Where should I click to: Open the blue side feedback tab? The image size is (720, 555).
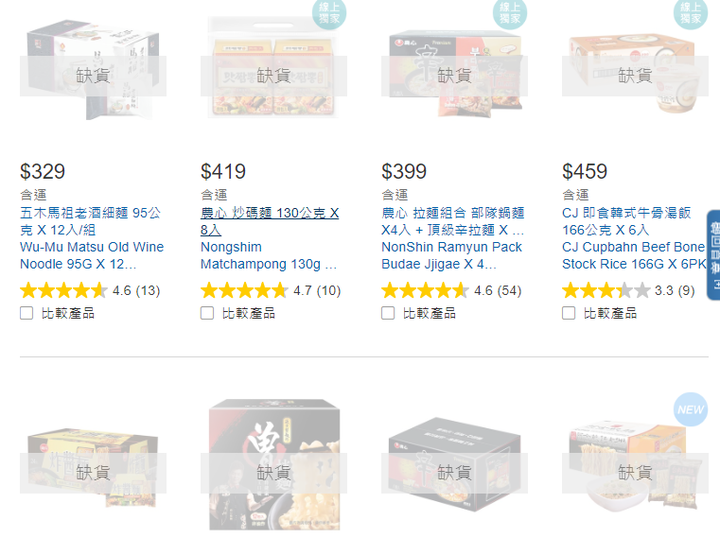click(714, 255)
